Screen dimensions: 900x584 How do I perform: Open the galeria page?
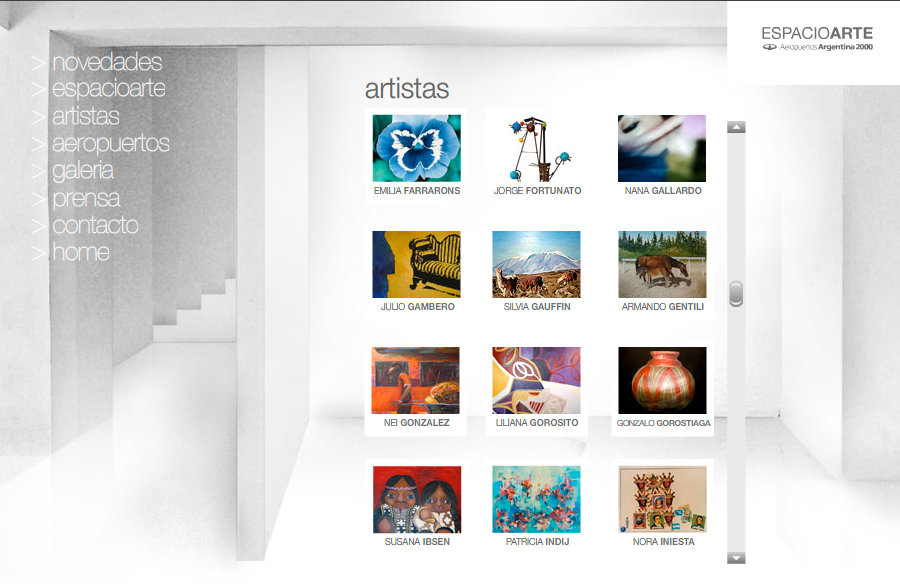tap(83, 171)
